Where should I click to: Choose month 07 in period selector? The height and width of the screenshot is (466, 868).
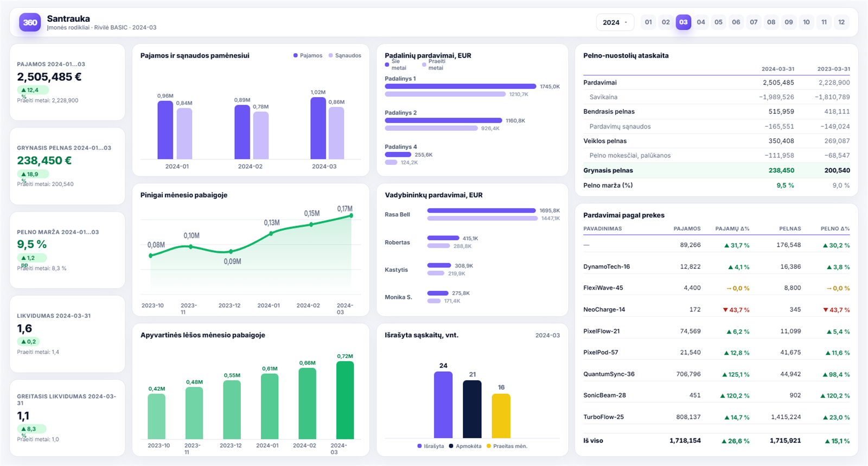click(x=754, y=22)
